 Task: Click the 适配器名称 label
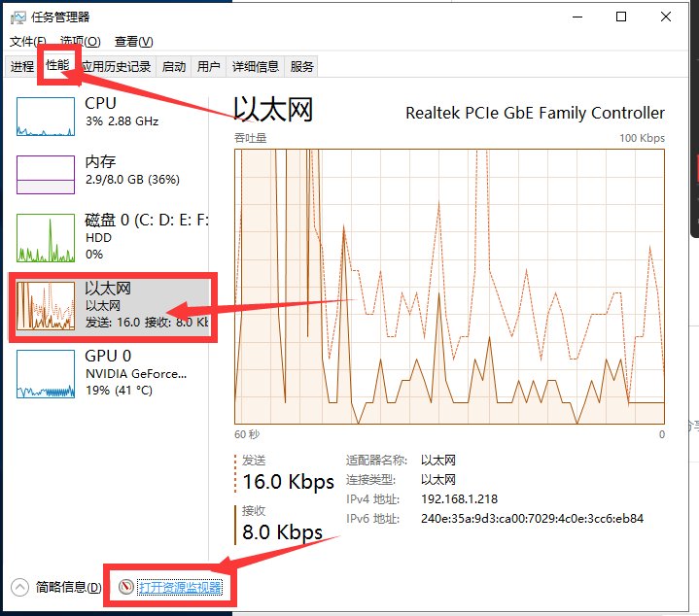click(x=376, y=461)
